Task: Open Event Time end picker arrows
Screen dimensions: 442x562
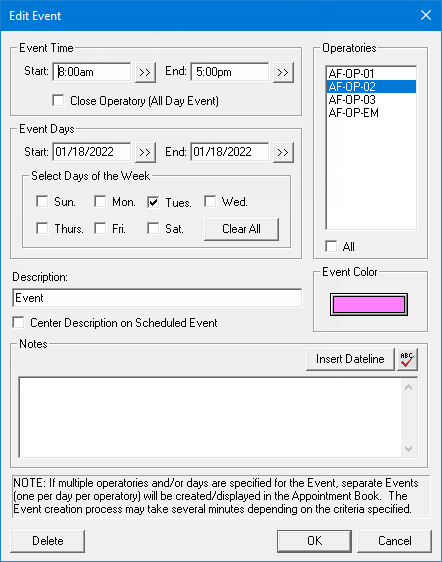Action: tap(283, 72)
